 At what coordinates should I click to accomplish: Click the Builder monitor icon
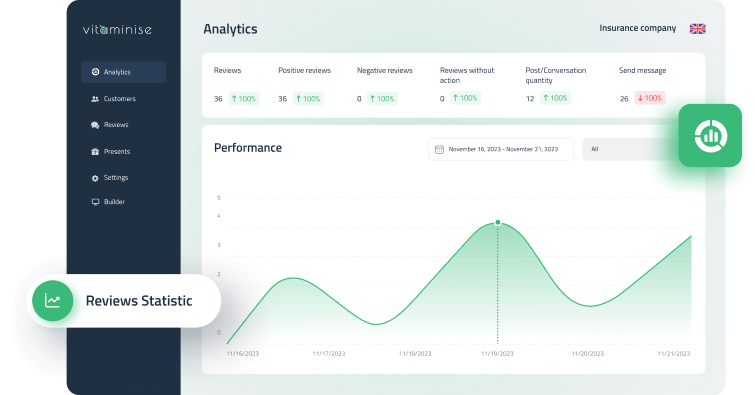(95, 202)
